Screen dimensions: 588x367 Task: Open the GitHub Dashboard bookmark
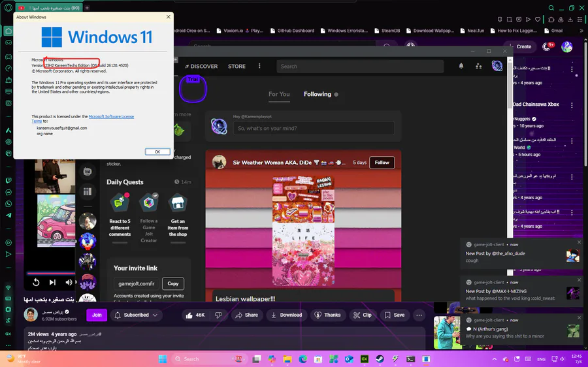tap(292, 31)
